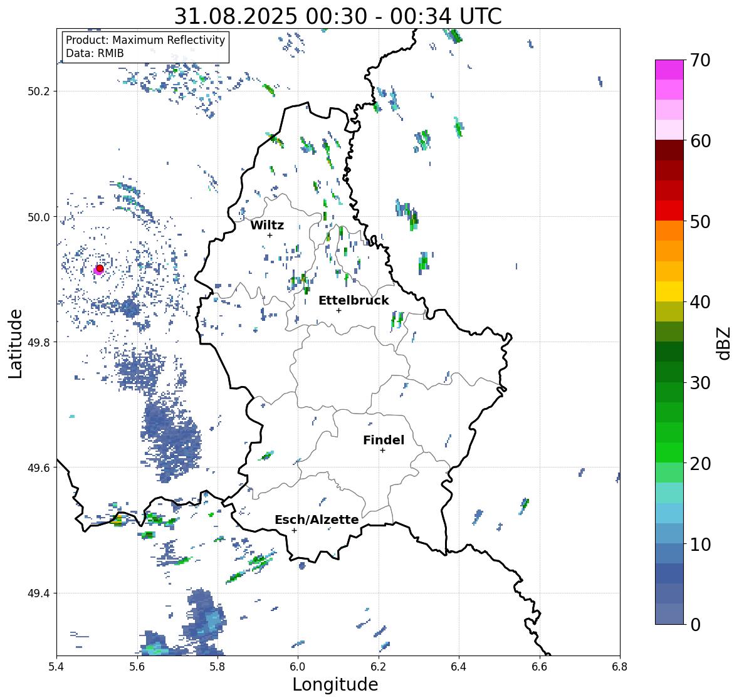The width and height of the screenshot is (739, 700).
Task: Click the 5.8 longitude tick label
Action: 218,667
